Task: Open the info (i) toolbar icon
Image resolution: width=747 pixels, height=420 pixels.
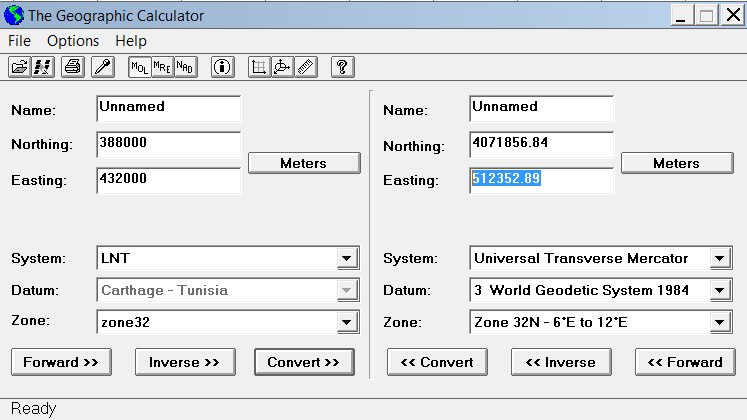Action: coord(222,67)
